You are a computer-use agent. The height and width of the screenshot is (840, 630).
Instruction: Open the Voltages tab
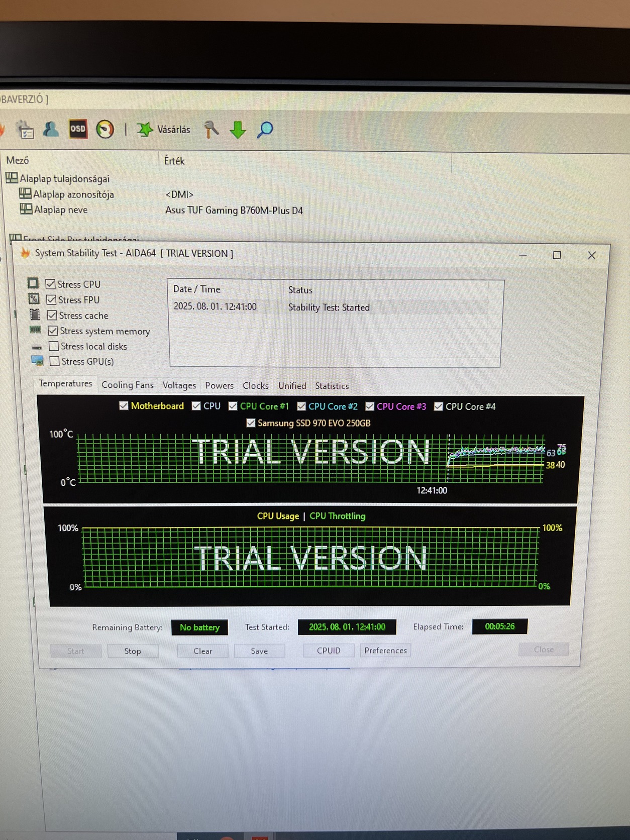tap(179, 385)
